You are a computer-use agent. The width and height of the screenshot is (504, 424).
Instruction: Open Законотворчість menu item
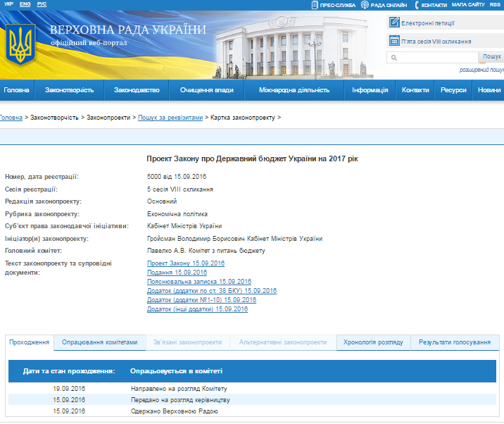(x=69, y=90)
